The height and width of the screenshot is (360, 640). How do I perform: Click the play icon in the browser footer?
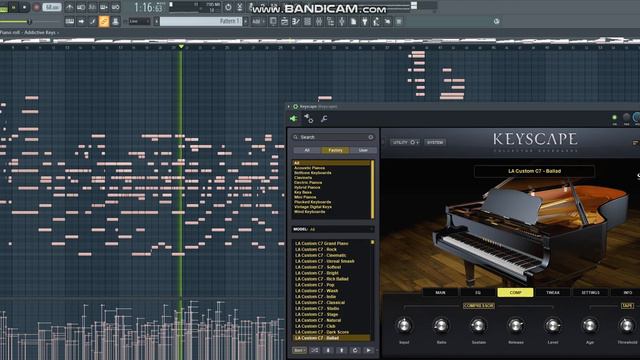(x=369, y=350)
